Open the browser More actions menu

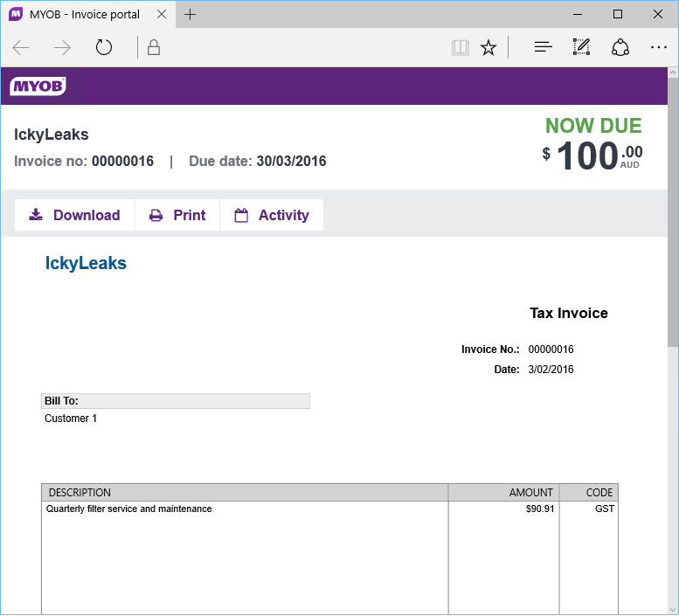pyautogui.click(x=659, y=48)
